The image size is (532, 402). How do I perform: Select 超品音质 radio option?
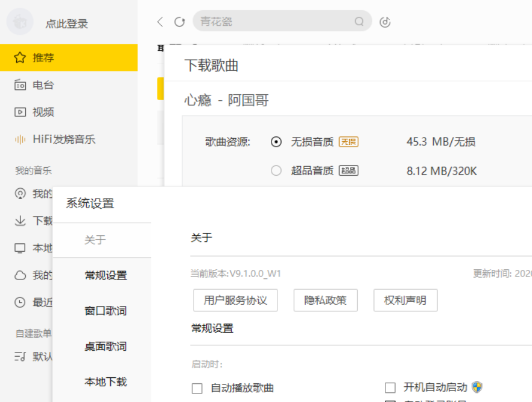(276, 171)
